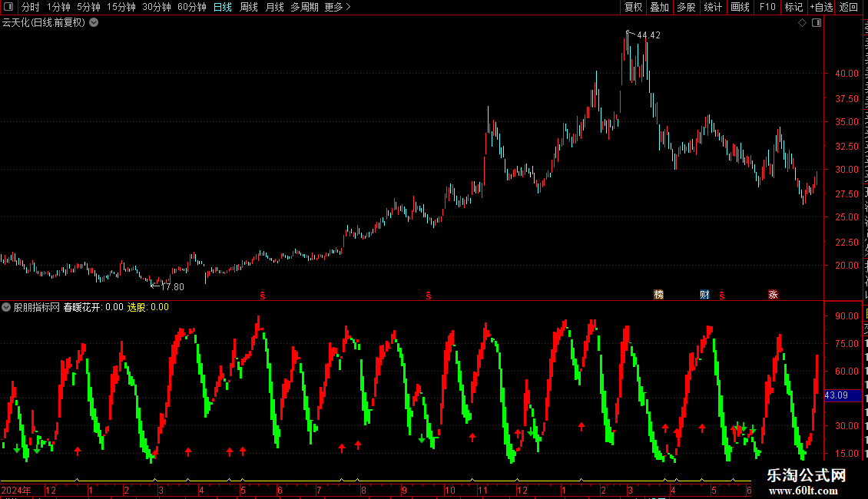Select the 5分钟 period tab

click(88, 7)
